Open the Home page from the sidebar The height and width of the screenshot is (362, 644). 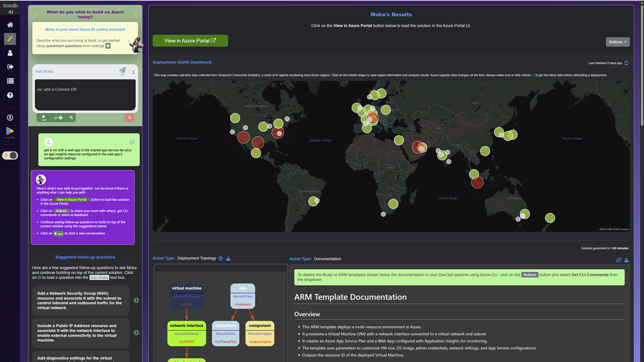click(10, 25)
